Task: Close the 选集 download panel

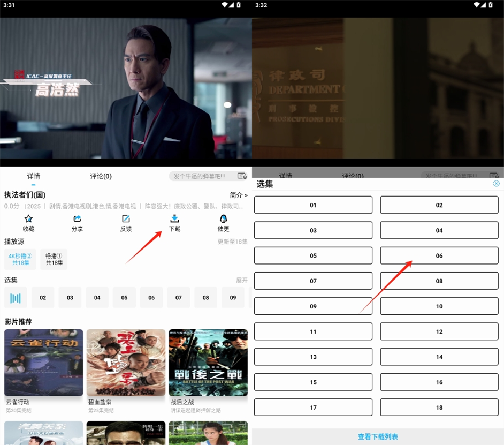Action: point(497,183)
